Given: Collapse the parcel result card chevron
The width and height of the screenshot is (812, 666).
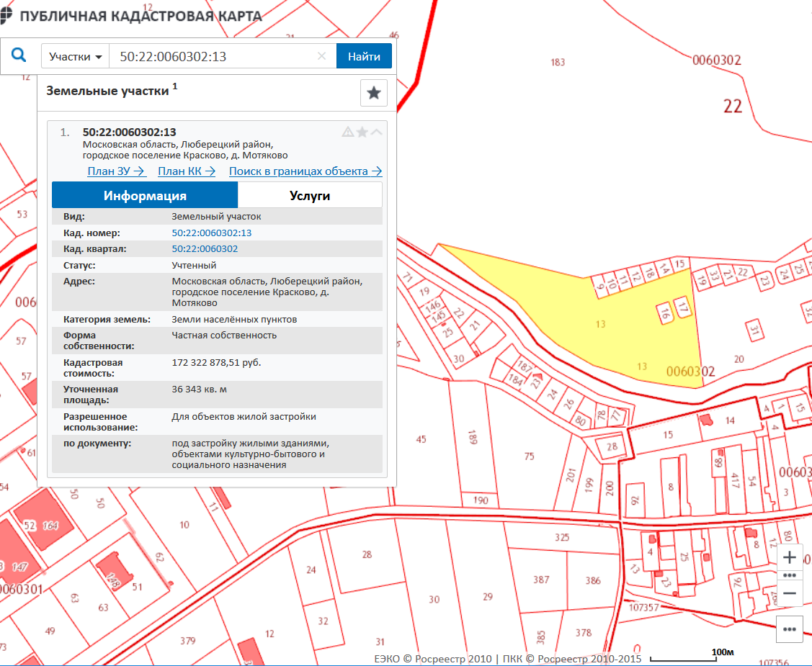Looking at the screenshot, I should (x=376, y=132).
